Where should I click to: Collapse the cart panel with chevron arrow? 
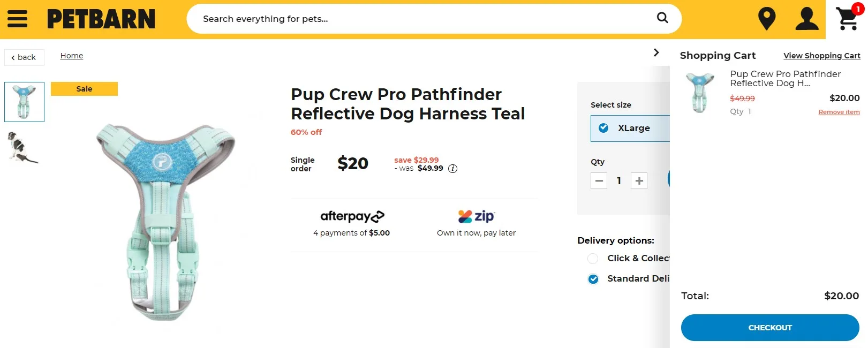[x=656, y=52]
